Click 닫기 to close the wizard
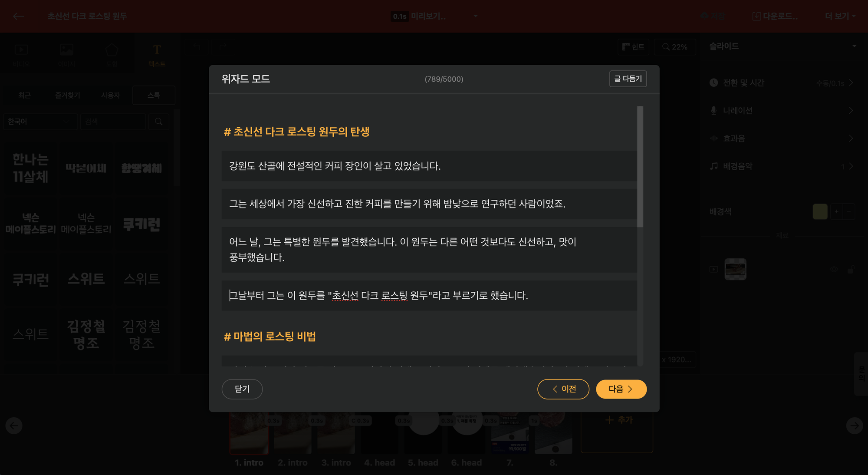 (x=242, y=389)
